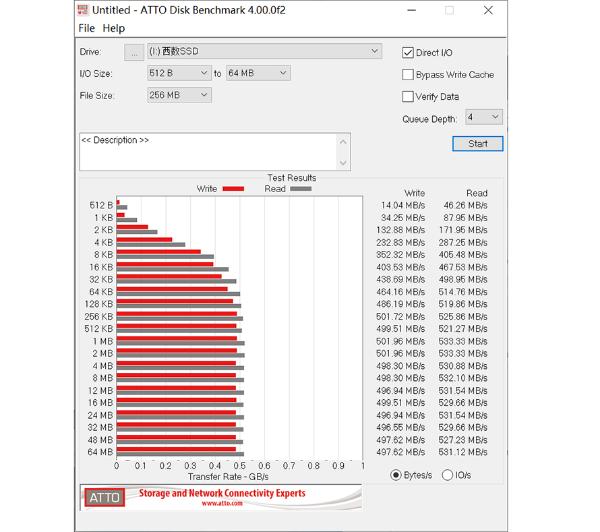Click description box scroll up arrow
The image size is (600, 532).
(343, 142)
